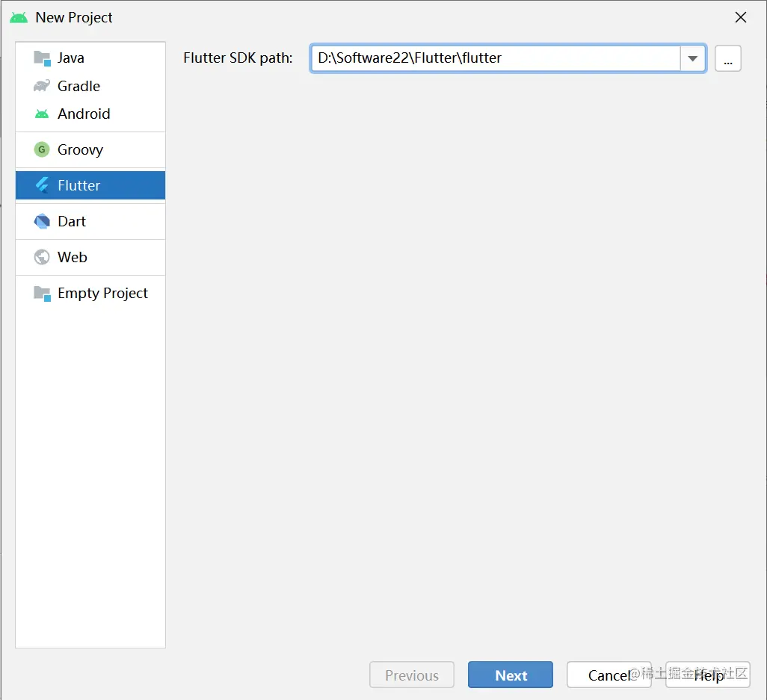Close the New Project window

pyautogui.click(x=741, y=18)
